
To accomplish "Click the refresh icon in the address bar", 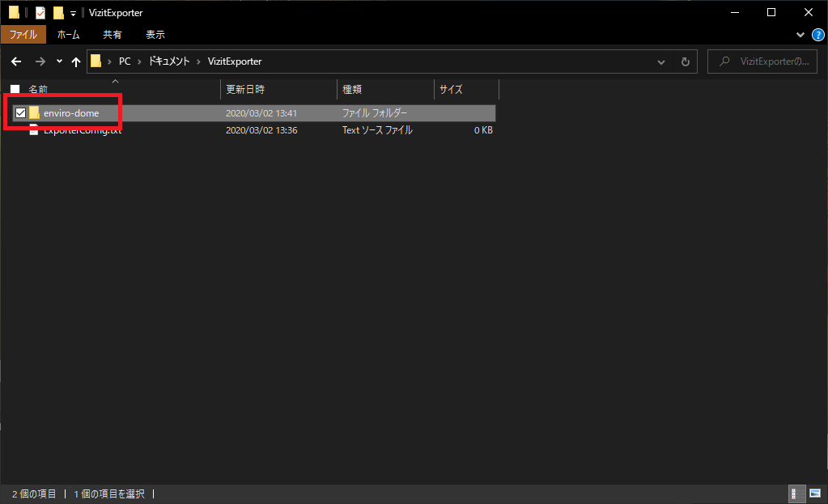I will point(685,61).
